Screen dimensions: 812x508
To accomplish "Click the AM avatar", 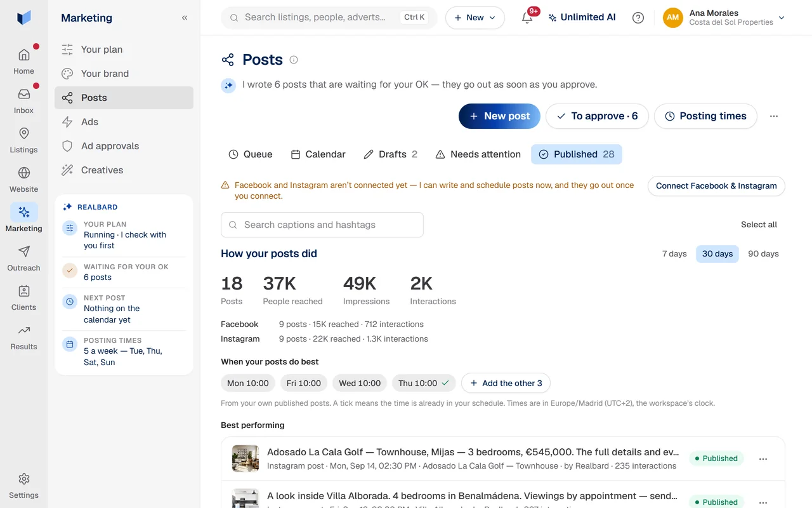I will 673,18.
